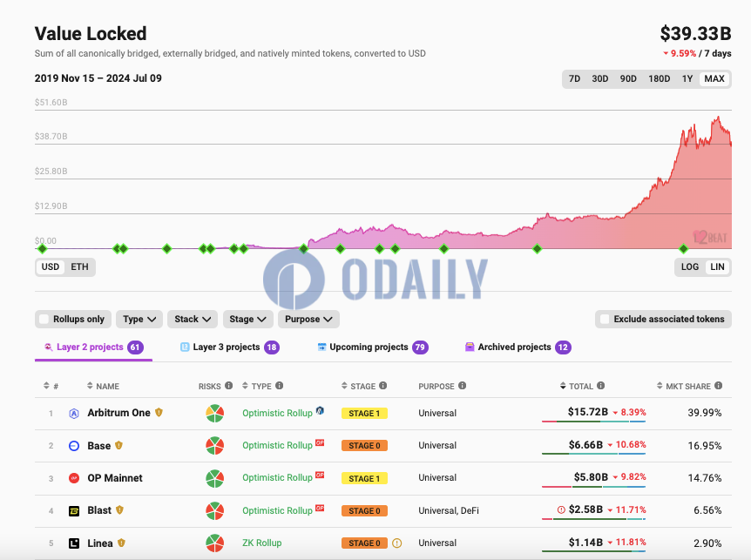Switch to Layer 2 projects tab
751x560 pixels.
pyautogui.click(x=93, y=347)
